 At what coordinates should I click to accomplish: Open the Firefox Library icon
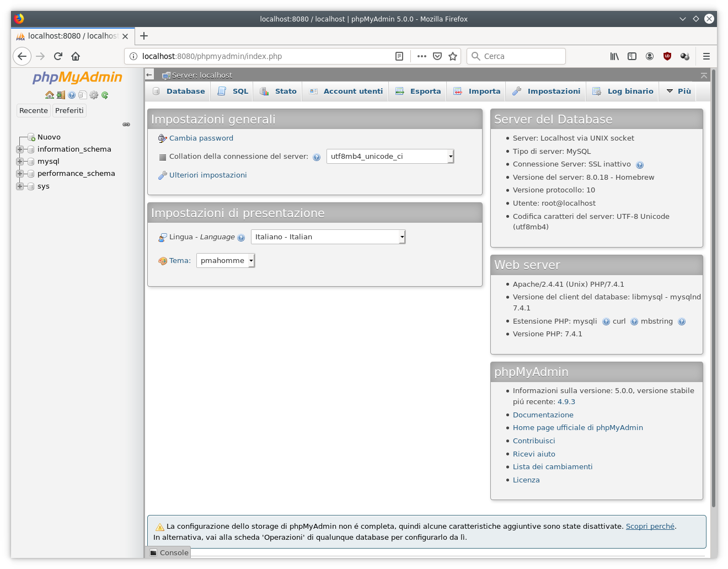(614, 56)
